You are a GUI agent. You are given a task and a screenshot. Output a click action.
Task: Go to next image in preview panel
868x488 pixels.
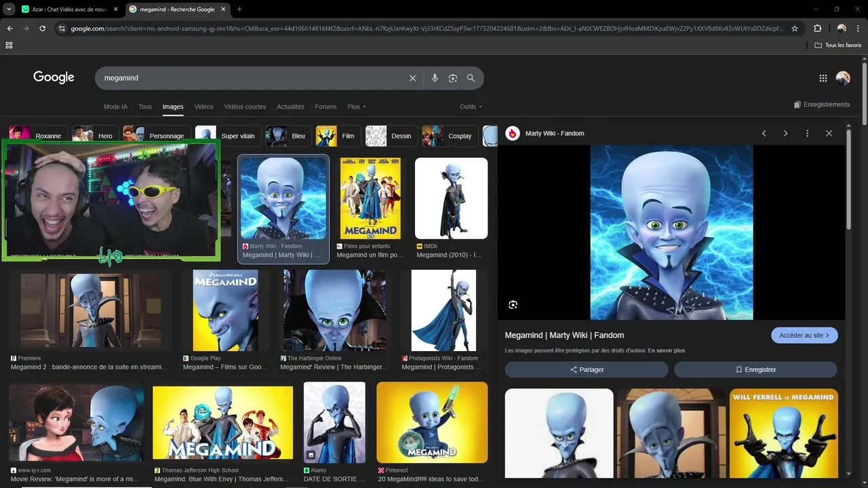(786, 134)
